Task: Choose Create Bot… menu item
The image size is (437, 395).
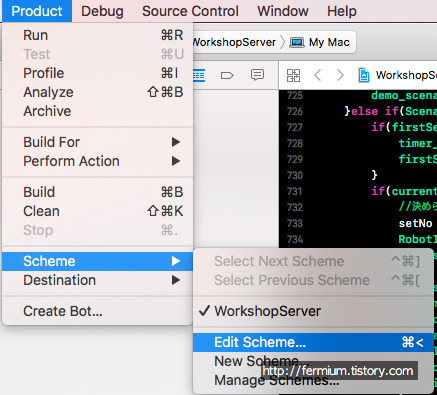Action: pyautogui.click(x=97, y=311)
